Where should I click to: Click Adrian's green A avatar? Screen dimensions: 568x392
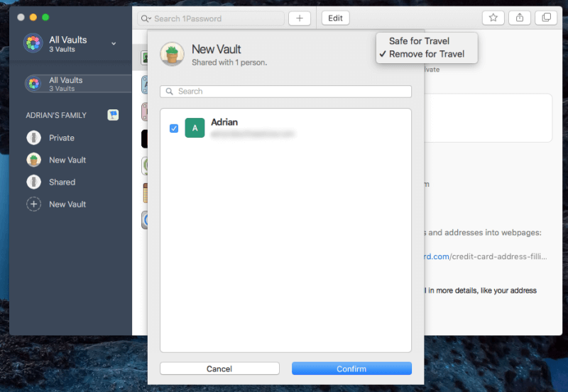(195, 128)
